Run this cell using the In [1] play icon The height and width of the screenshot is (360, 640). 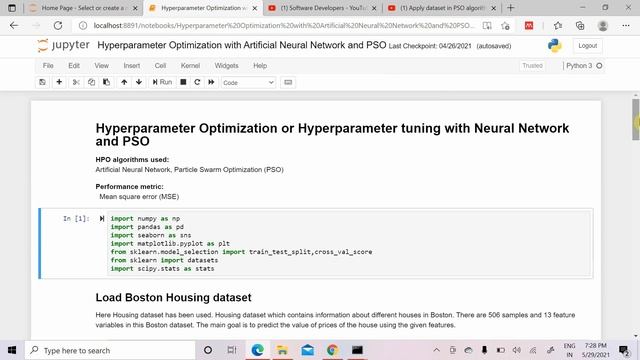(102, 219)
